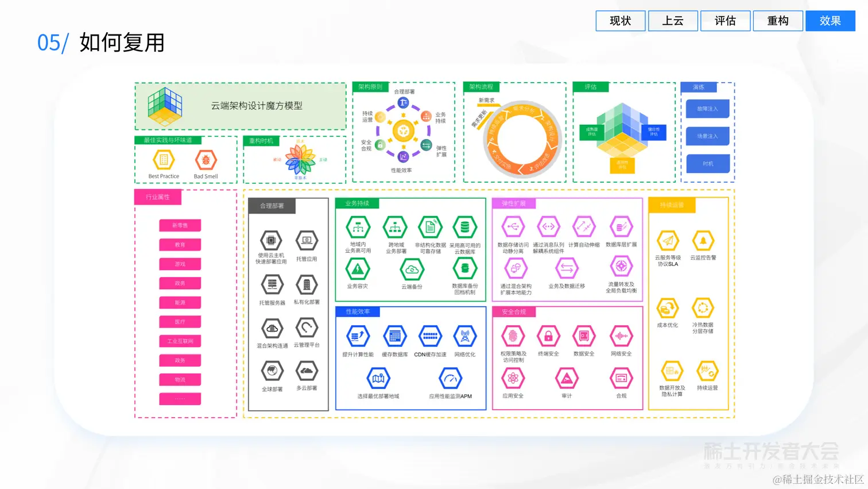This screenshot has width=868, height=489.
Task: Open the 成本优化 icon
Action: pos(668,309)
